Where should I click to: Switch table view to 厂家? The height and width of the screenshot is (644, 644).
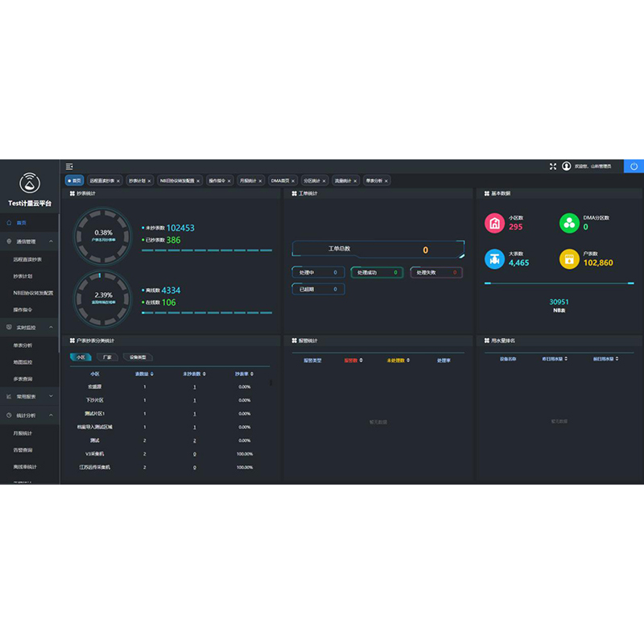[107, 357]
